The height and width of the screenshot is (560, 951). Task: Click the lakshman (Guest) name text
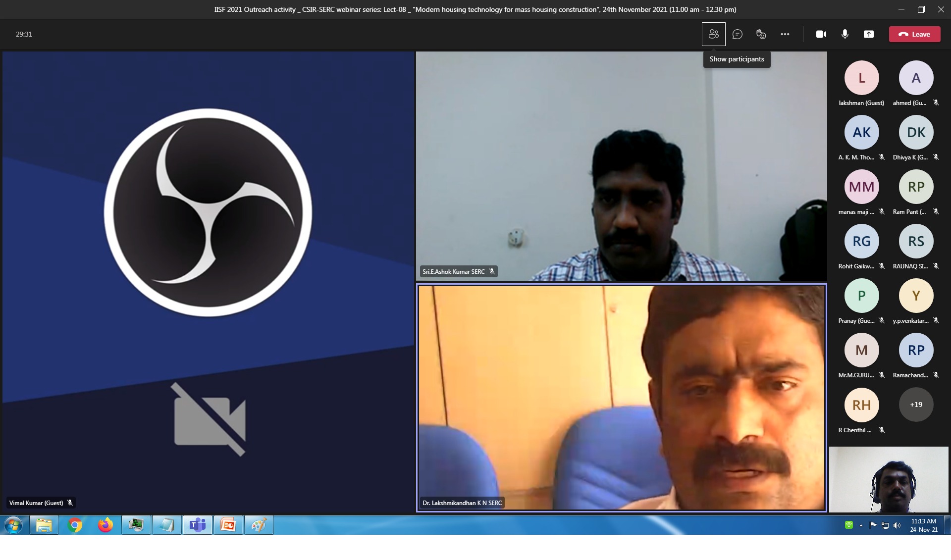[x=861, y=103]
